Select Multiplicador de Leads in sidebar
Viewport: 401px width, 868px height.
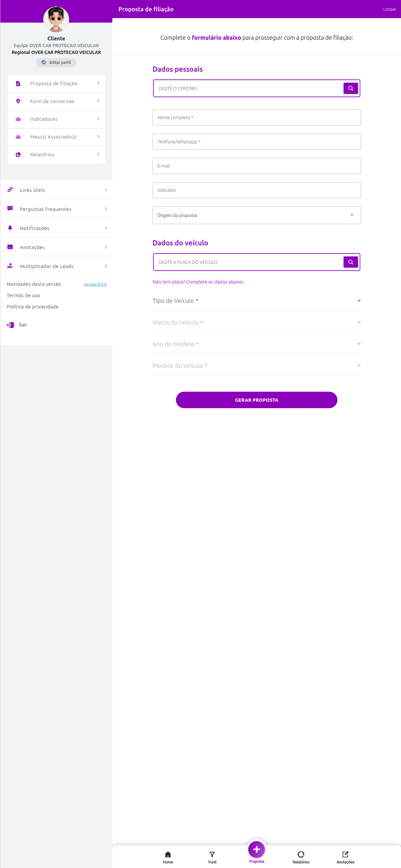(x=56, y=266)
